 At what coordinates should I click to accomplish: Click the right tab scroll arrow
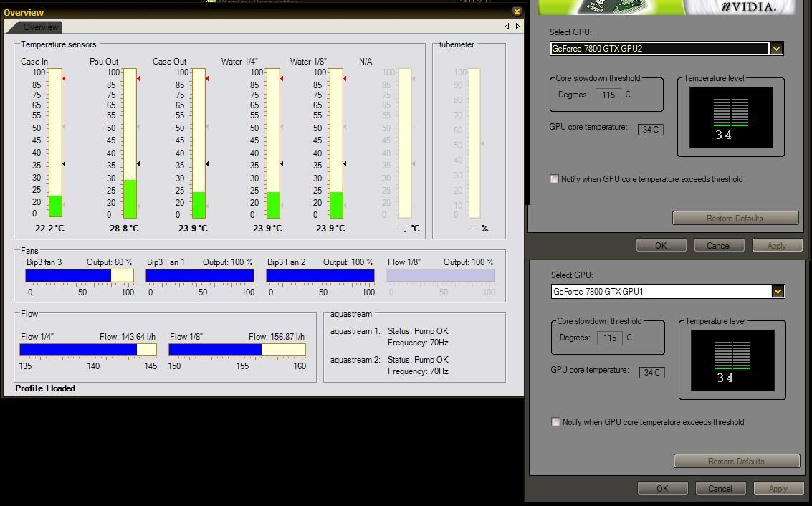(517, 27)
